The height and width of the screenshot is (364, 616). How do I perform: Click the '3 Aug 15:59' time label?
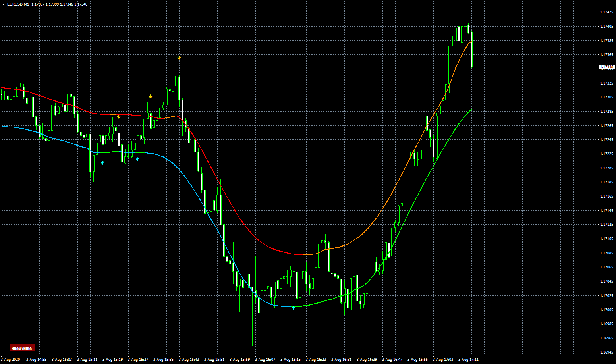(x=240, y=360)
